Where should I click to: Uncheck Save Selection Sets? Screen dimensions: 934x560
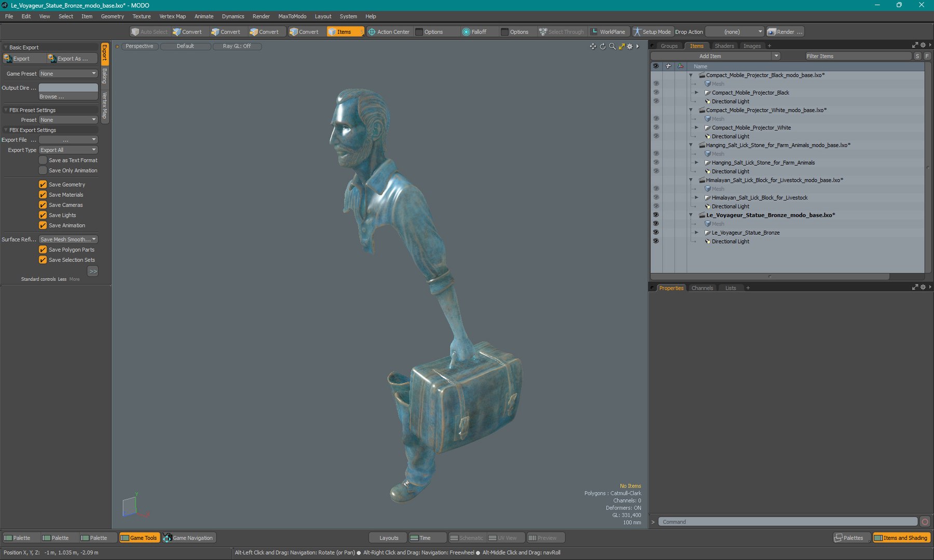point(43,260)
